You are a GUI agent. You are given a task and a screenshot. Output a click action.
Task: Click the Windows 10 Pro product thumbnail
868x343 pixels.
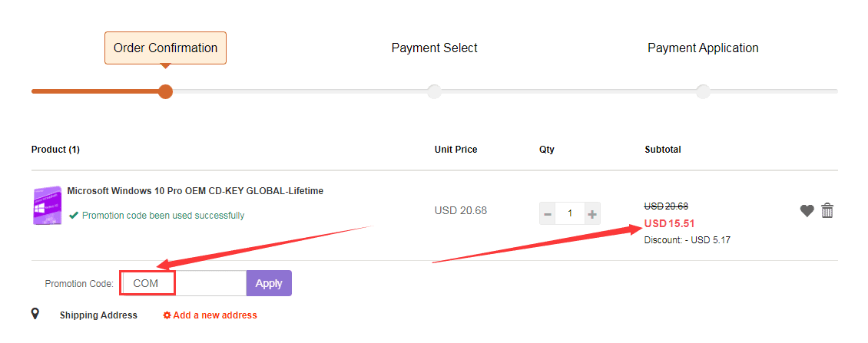(47, 206)
